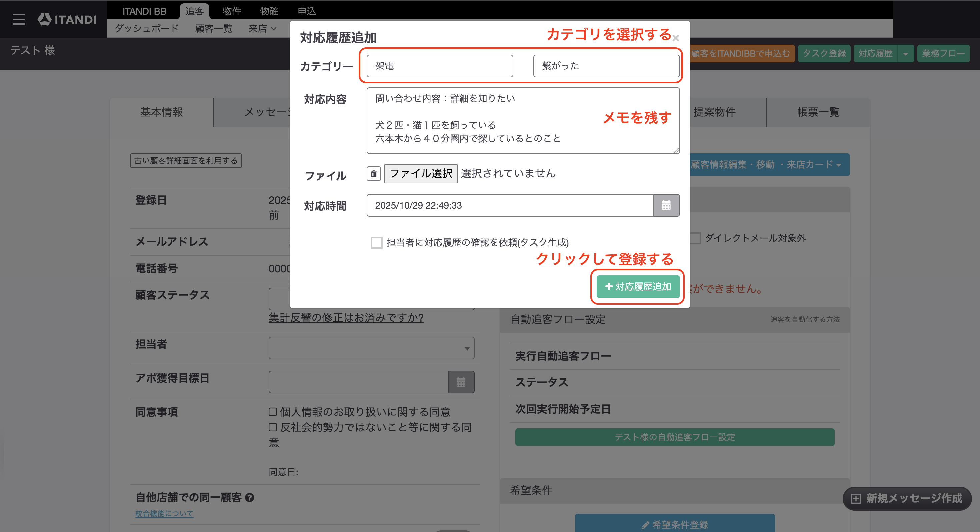
Task: Open the 担当者 select box
Action: [371, 348]
